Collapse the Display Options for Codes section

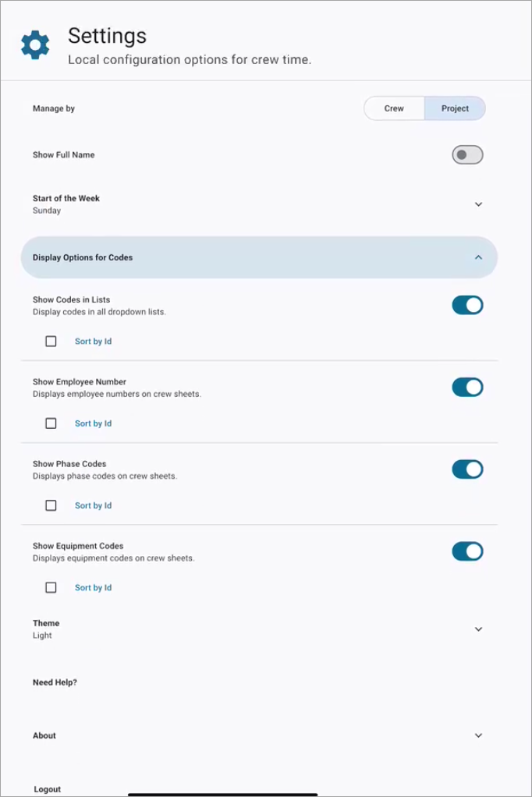click(x=478, y=257)
